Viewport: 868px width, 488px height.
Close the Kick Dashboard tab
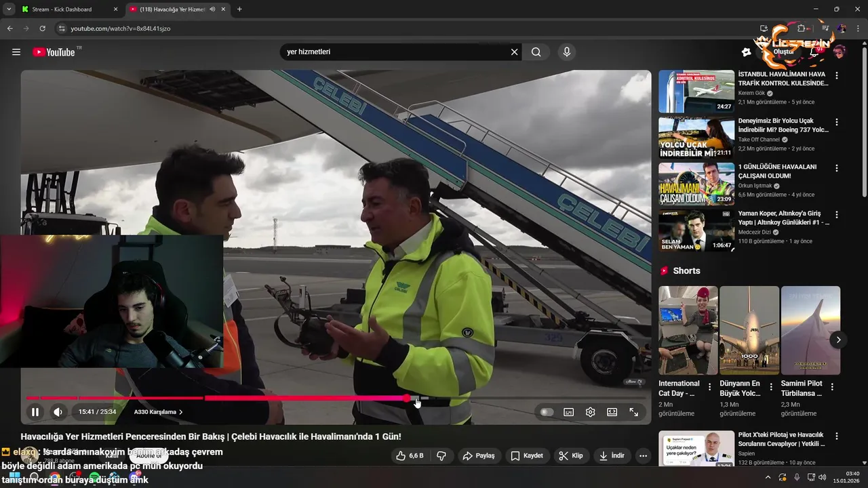coord(115,9)
